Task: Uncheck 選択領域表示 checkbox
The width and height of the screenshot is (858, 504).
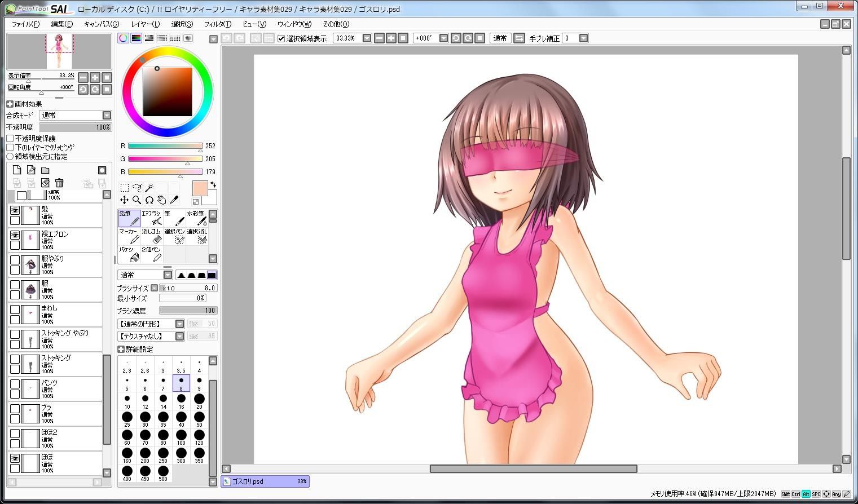Action: click(x=281, y=38)
